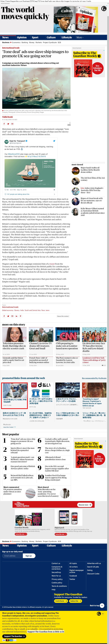The width and height of the screenshot is (109, 644).
Task: Open Emily Hartridge story thumbnail
Action: pos(14,335)
